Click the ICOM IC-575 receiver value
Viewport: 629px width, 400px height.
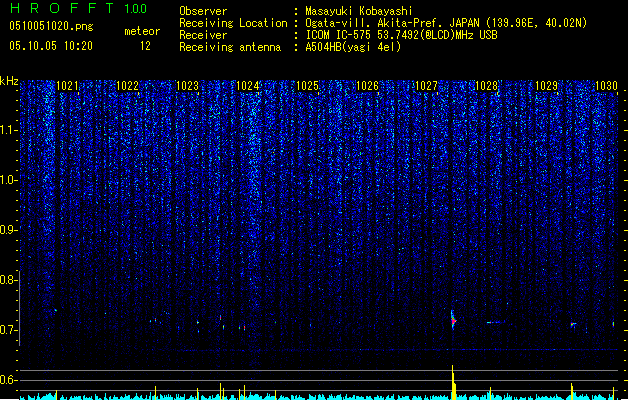pos(401,35)
